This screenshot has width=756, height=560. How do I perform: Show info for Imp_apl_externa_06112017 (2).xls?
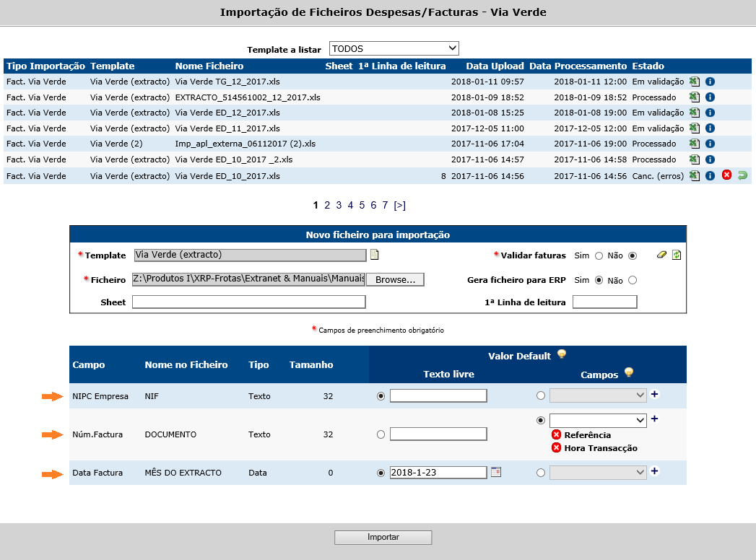click(710, 143)
